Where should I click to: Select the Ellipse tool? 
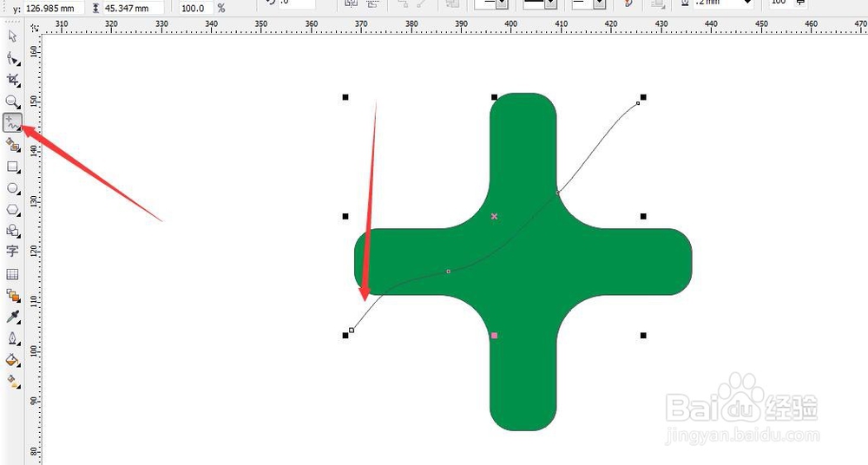12,188
